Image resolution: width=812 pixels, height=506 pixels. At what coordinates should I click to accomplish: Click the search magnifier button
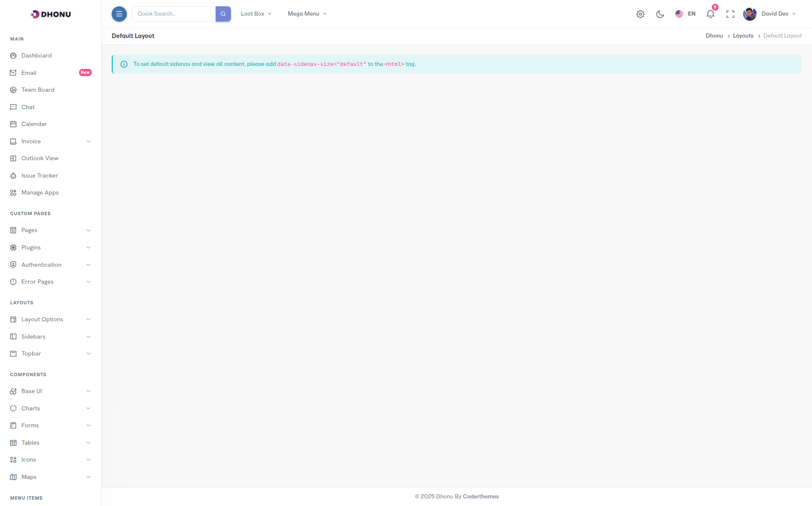click(223, 14)
